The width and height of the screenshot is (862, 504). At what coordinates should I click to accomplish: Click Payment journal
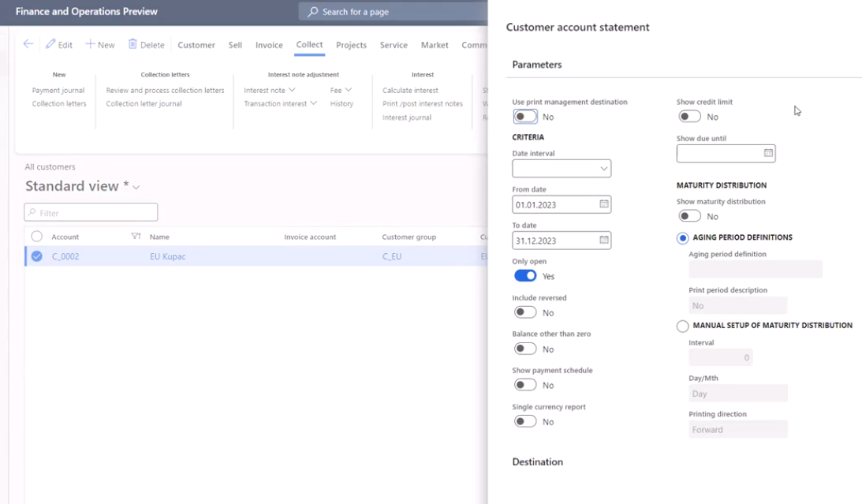[58, 90]
